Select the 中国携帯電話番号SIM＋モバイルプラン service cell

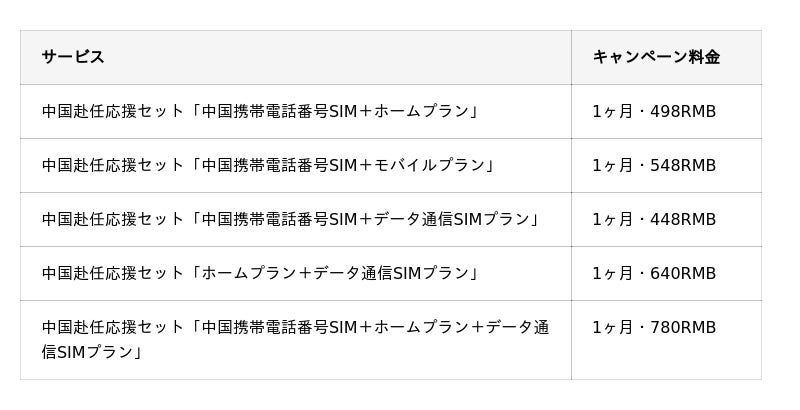coord(268,165)
